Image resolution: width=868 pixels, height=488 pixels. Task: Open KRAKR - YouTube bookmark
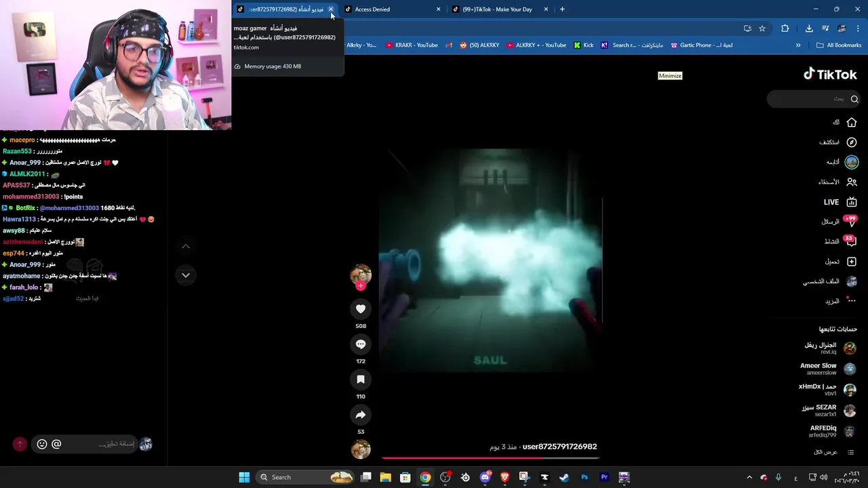(x=412, y=45)
